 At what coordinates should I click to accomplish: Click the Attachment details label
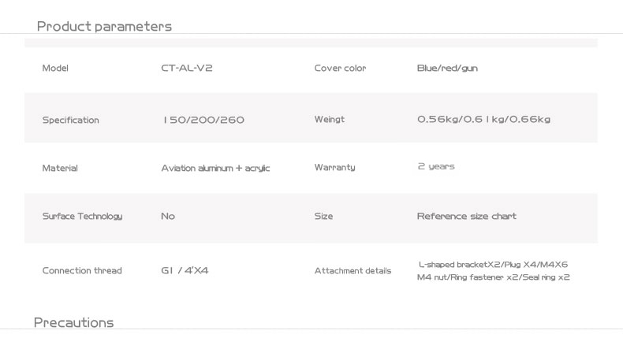[353, 271]
